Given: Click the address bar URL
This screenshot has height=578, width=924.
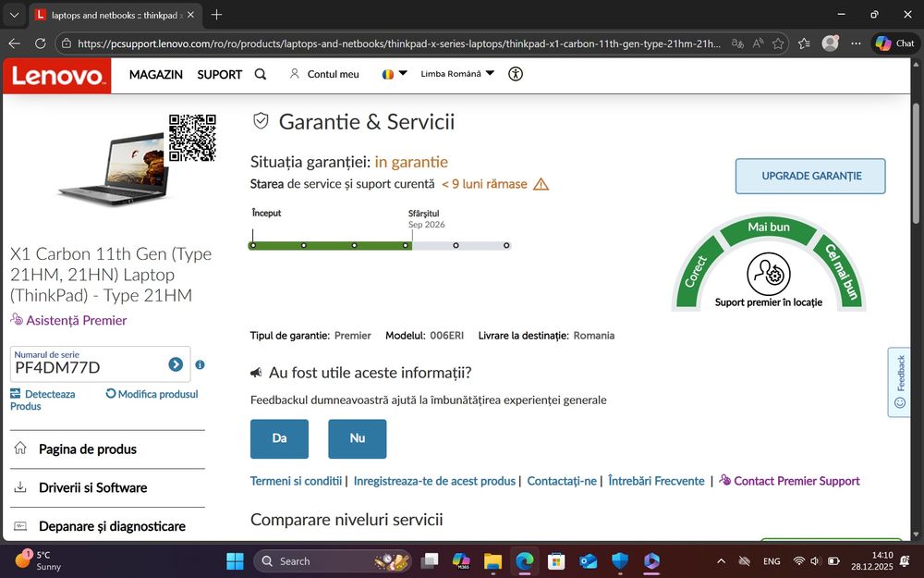Looking at the screenshot, I should 399,43.
